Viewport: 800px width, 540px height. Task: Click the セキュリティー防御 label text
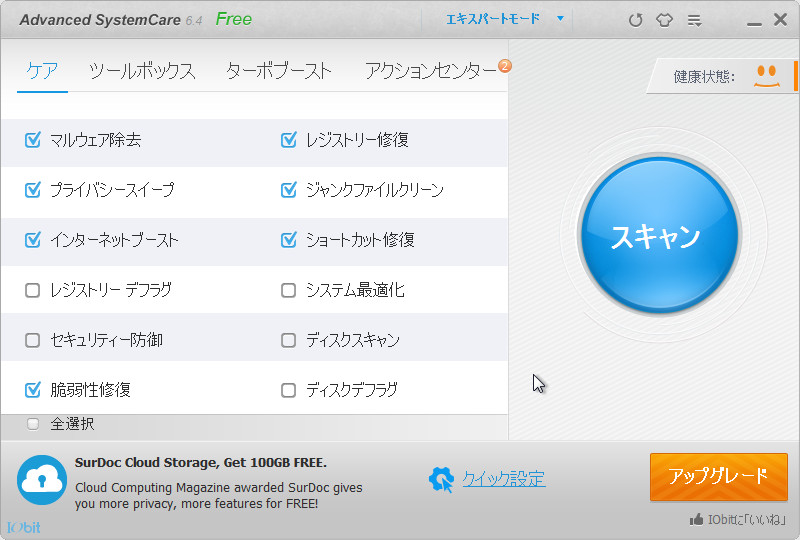pos(106,340)
